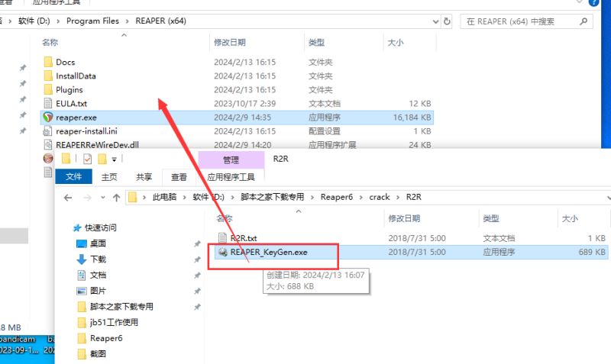Click 配置设置 type of reaper-install.ini
The width and height of the screenshot is (611, 364).
[x=324, y=131]
